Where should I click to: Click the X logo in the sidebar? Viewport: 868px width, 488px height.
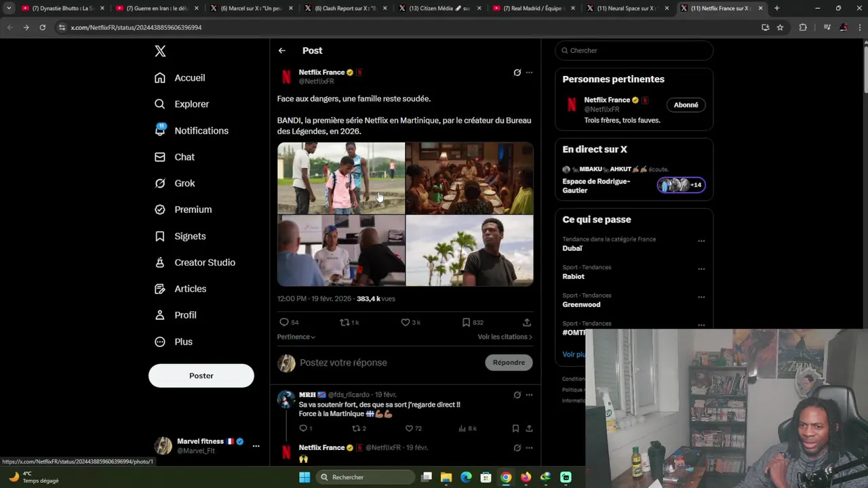(160, 51)
